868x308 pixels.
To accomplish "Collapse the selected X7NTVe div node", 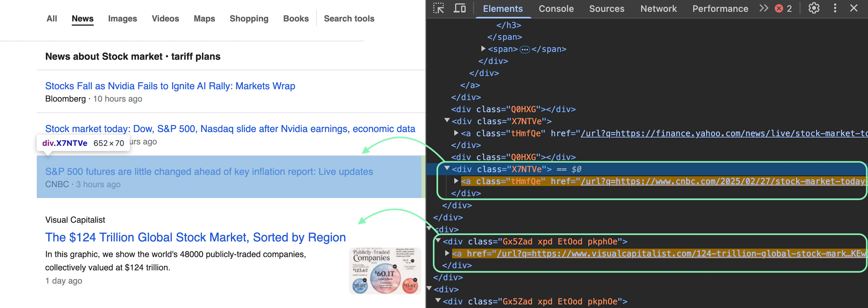I will point(447,168).
